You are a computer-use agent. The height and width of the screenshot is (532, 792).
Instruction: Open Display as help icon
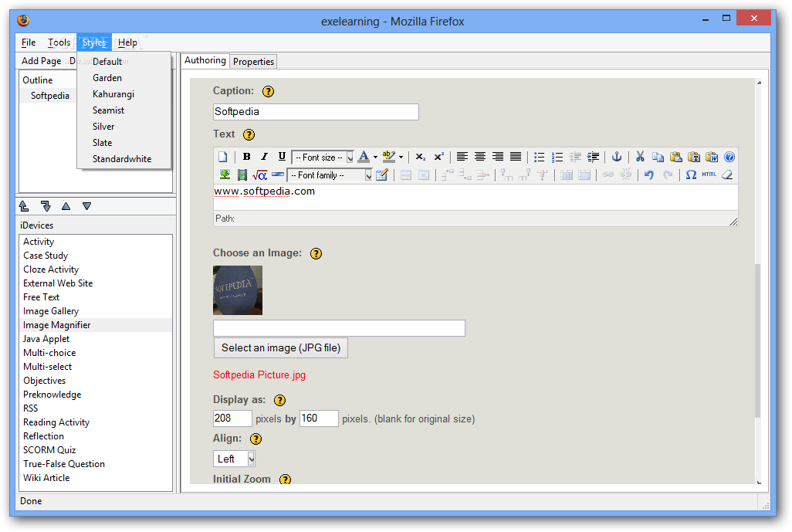point(280,401)
